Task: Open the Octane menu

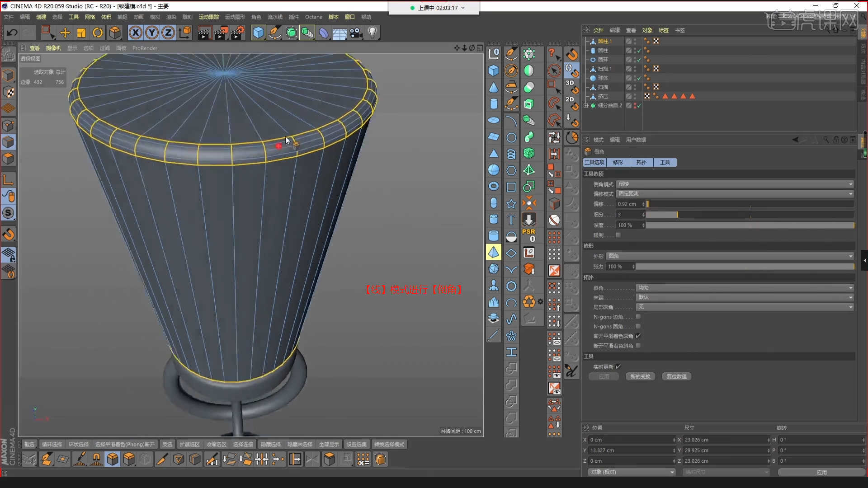Action: pyautogui.click(x=313, y=17)
